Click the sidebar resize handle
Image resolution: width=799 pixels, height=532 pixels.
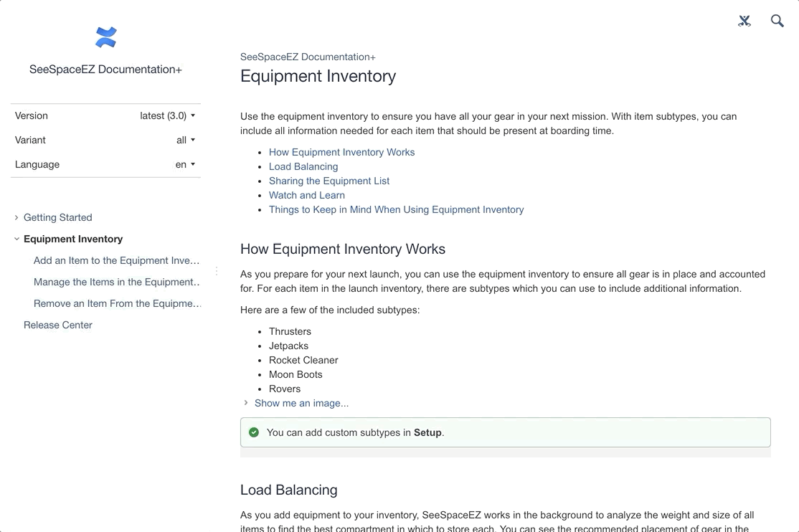coord(217,271)
